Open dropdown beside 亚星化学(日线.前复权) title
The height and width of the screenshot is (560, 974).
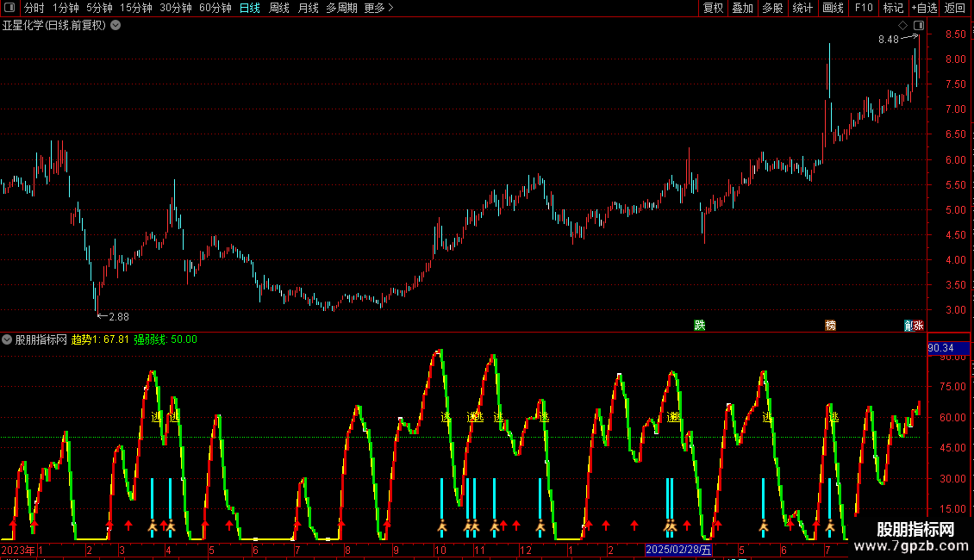[x=116, y=25]
